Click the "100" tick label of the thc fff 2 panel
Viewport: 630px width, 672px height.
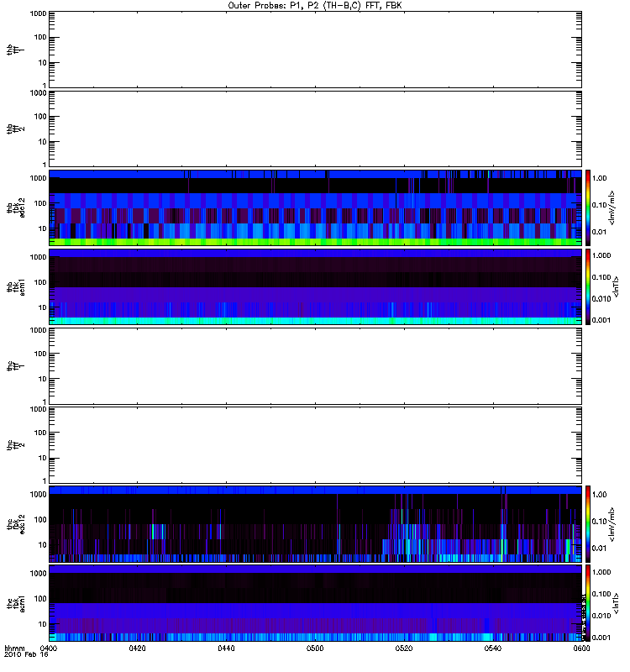coord(39,433)
